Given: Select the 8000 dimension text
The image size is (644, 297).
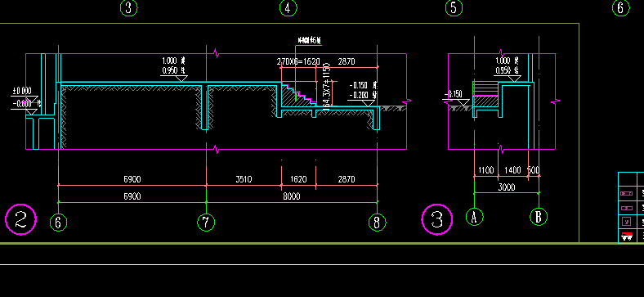Looking at the screenshot, I should [292, 196].
